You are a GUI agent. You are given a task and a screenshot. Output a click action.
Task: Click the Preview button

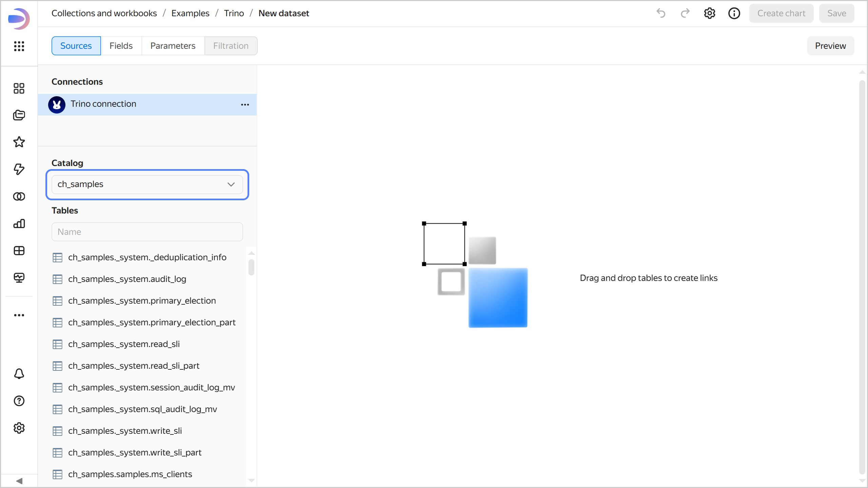830,46
